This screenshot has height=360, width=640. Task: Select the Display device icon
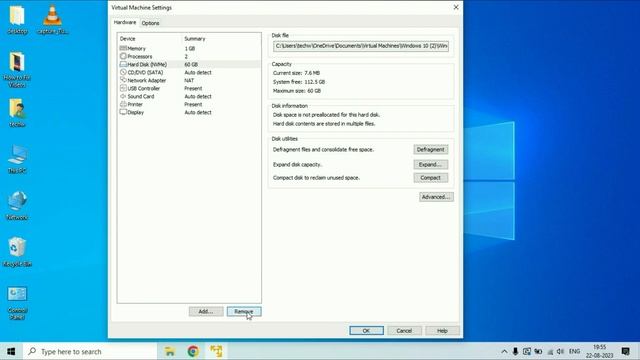[x=123, y=112]
